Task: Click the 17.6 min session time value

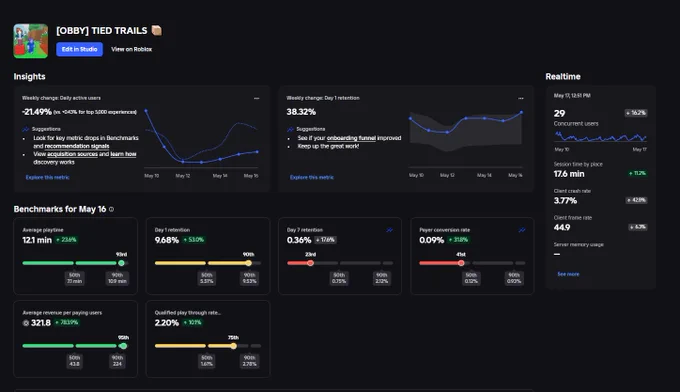Action: pos(569,174)
